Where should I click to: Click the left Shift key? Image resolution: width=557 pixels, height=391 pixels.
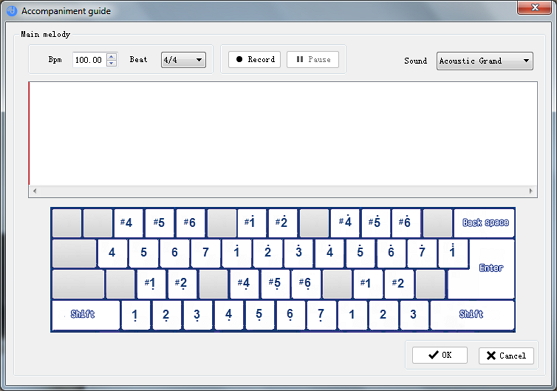click(86, 314)
